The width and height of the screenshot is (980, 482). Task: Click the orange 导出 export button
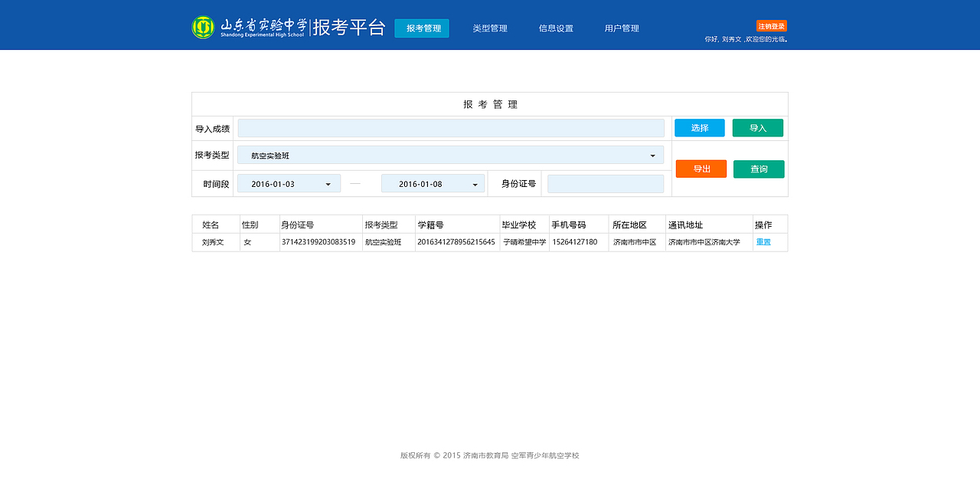point(701,169)
